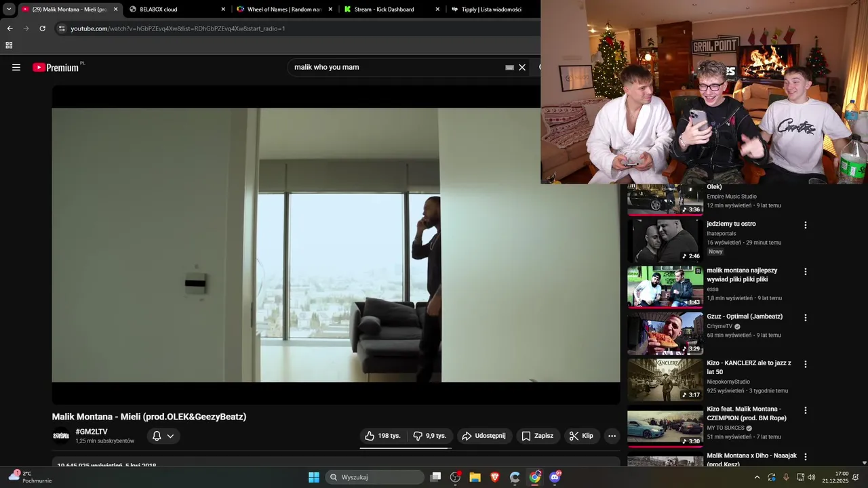Open thumbnail of 'jedziemy tu ostro' 2:46

[x=665, y=240]
